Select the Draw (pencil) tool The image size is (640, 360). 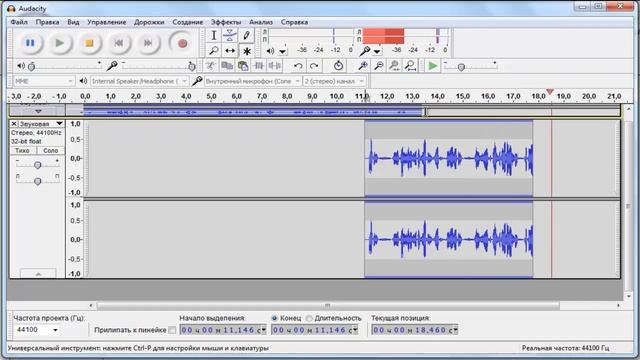pos(247,36)
